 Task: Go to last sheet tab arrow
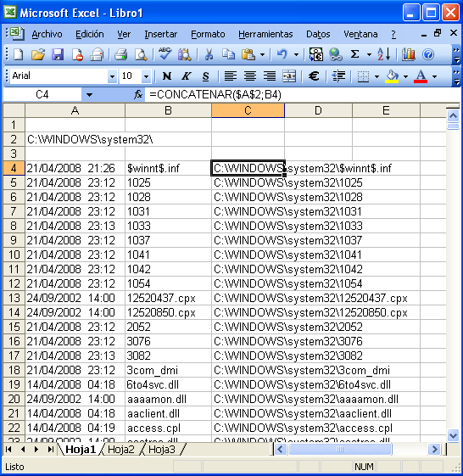51,450
